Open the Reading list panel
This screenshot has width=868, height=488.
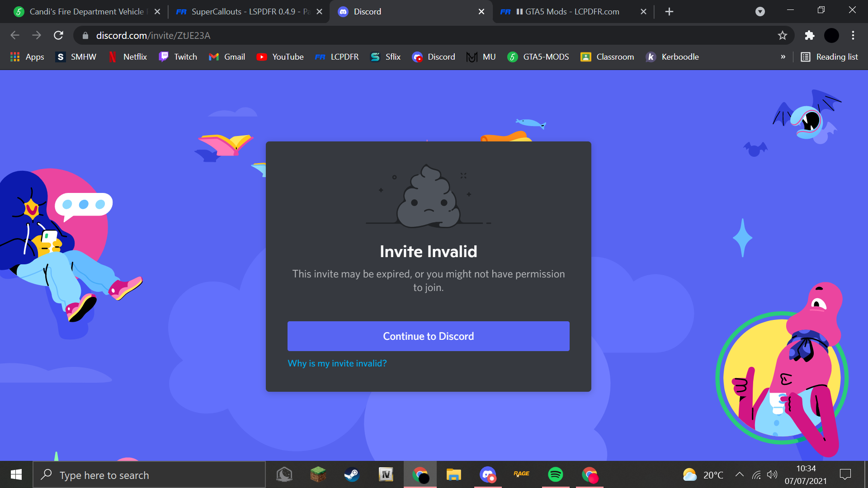point(830,56)
